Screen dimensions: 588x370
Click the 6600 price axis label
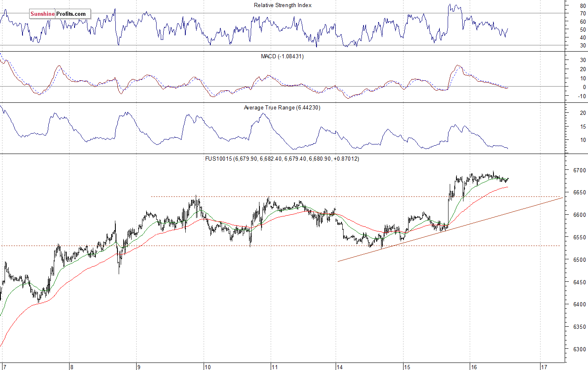[x=580, y=215]
